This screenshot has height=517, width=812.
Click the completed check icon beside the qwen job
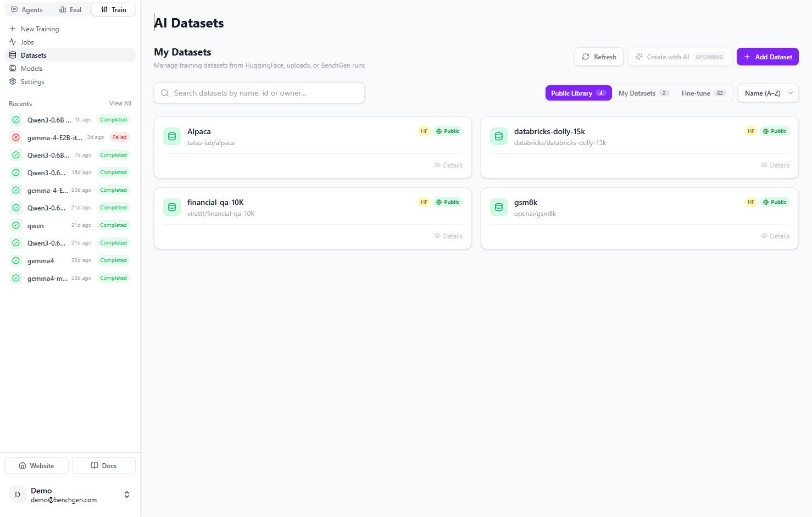(16, 225)
